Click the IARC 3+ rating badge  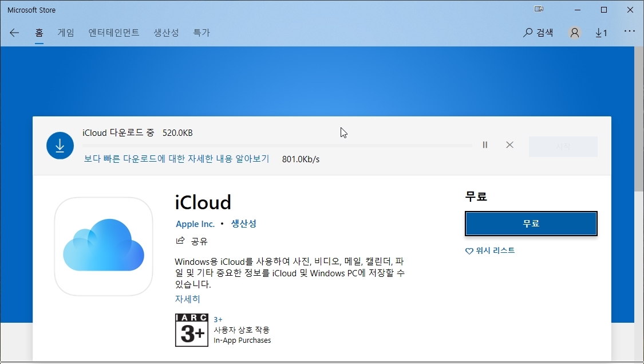(x=192, y=330)
